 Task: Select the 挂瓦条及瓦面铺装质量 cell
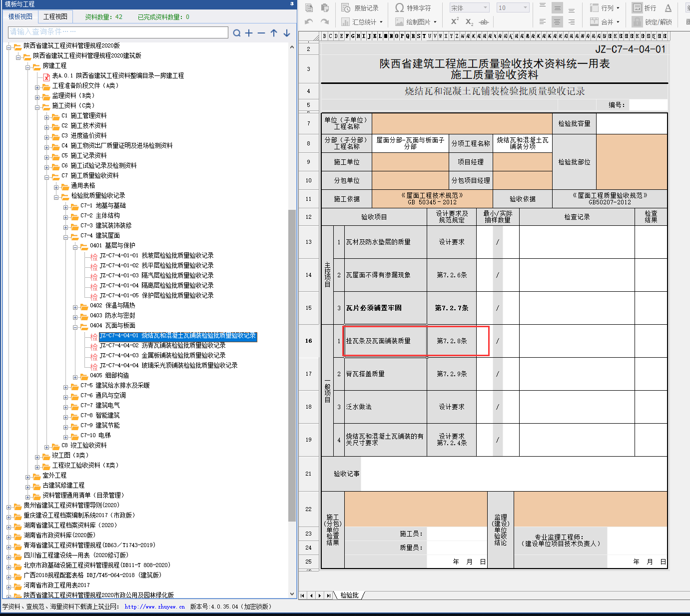(x=386, y=341)
